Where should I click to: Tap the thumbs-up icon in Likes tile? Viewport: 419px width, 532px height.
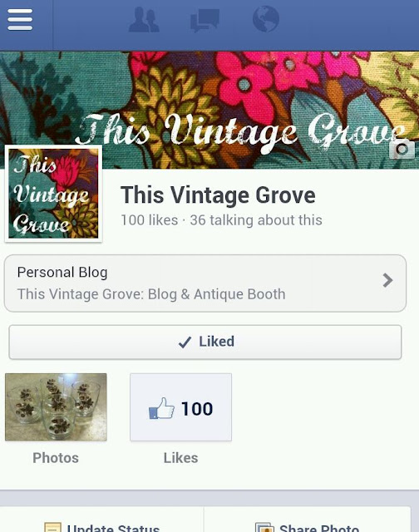point(161,408)
